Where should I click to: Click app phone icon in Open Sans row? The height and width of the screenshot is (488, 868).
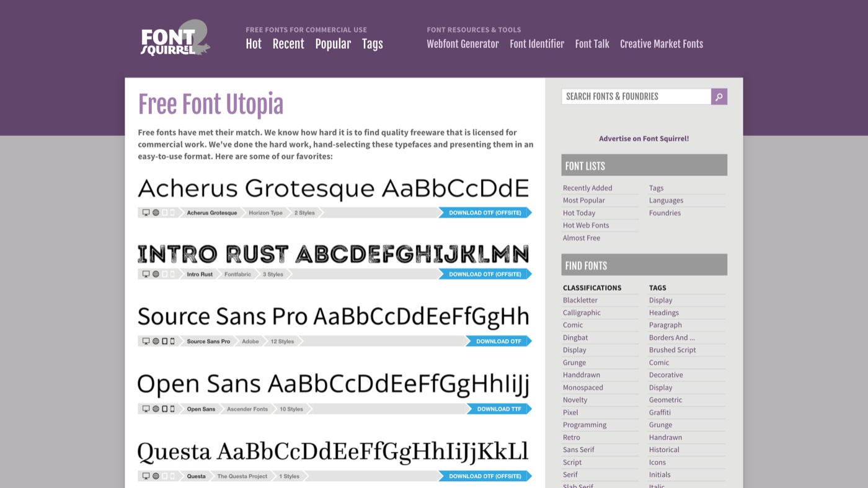[172, 409]
